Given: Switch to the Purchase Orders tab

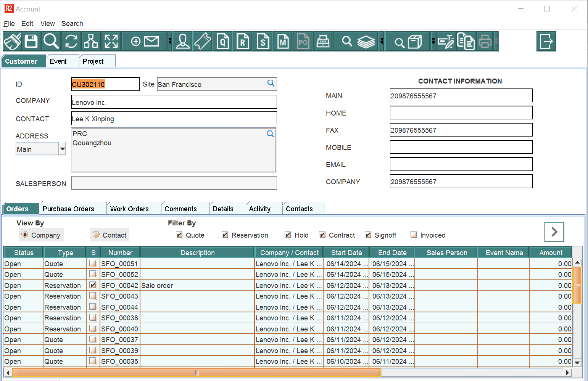Looking at the screenshot, I should coord(68,209).
